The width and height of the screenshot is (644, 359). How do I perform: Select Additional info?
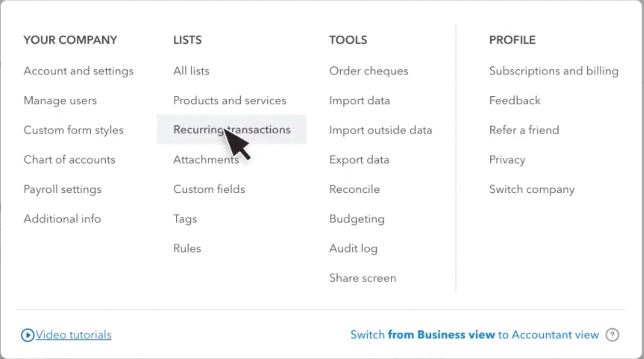pyautogui.click(x=62, y=218)
